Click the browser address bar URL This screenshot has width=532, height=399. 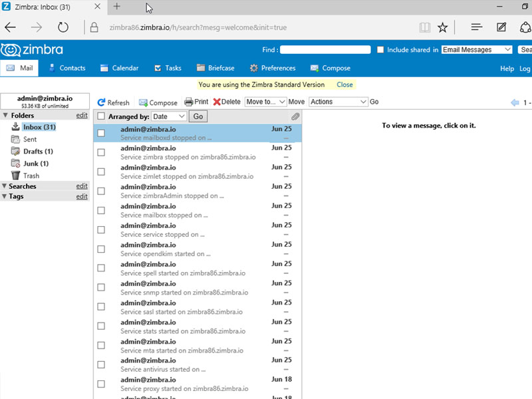tap(198, 27)
